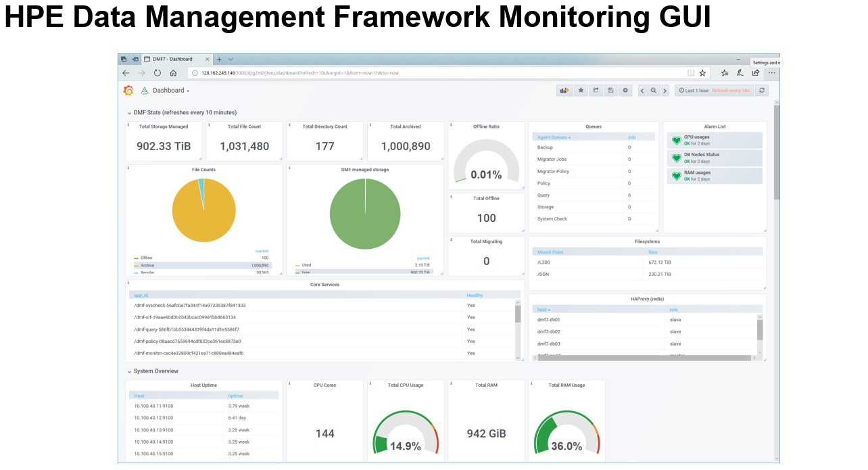The width and height of the screenshot is (868, 470).
Task: Sort Queues by Job column
Action: [x=631, y=137]
